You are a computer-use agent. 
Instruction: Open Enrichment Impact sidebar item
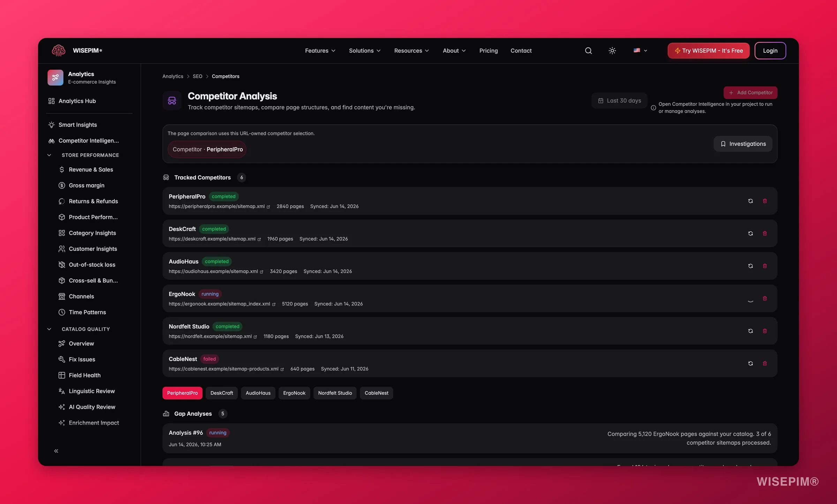click(x=89, y=423)
